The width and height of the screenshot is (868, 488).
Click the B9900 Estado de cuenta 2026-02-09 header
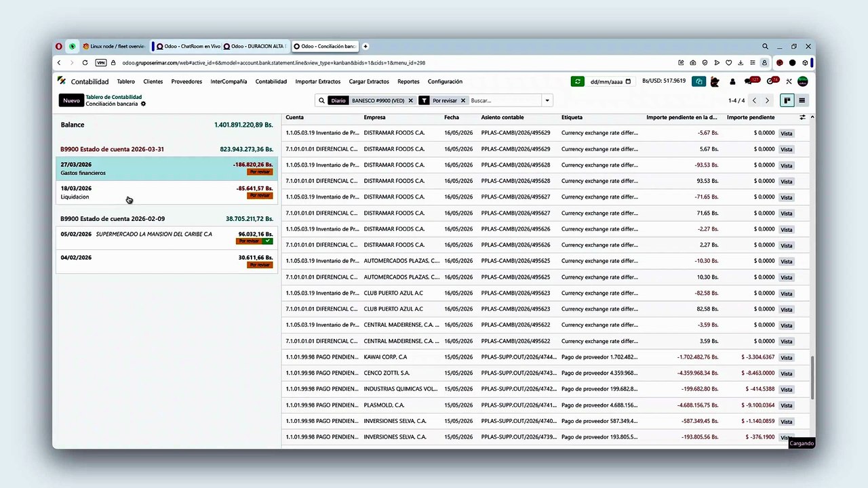113,219
